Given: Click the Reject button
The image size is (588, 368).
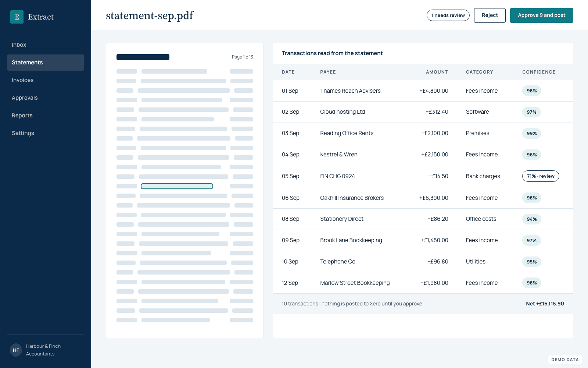Looking at the screenshot, I should (490, 15).
